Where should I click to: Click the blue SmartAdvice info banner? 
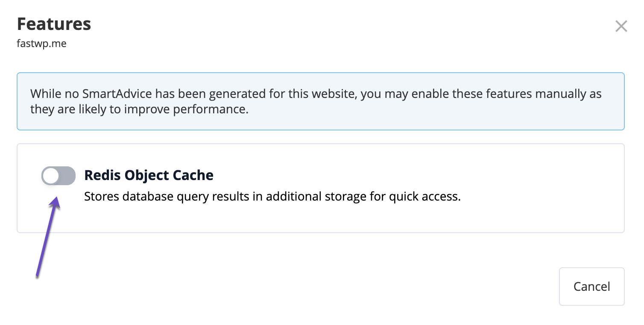coord(320,101)
